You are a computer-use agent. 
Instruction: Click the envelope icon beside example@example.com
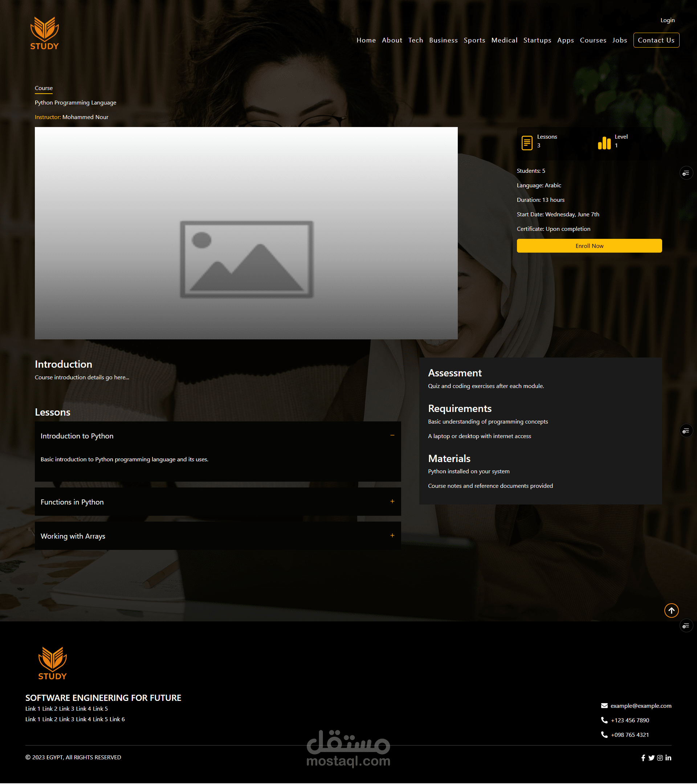point(604,706)
